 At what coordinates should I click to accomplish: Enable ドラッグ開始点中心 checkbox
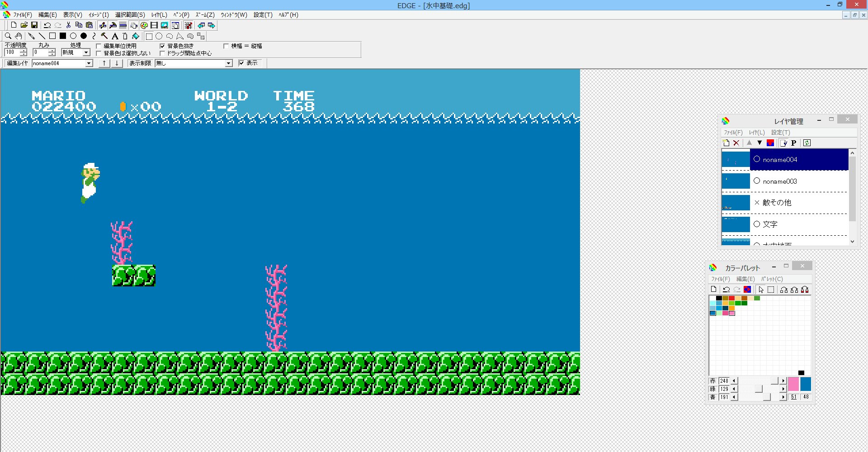(x=162, y=53)
